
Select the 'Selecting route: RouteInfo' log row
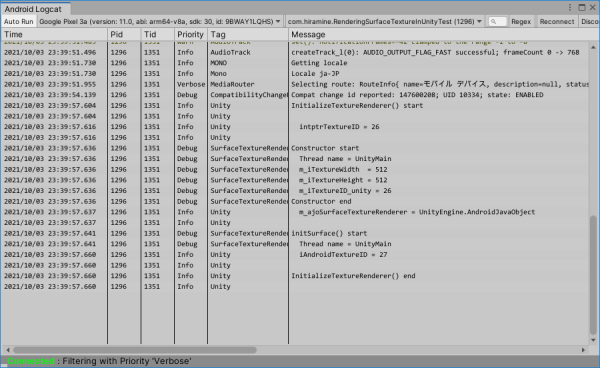[x=295, y=84]
